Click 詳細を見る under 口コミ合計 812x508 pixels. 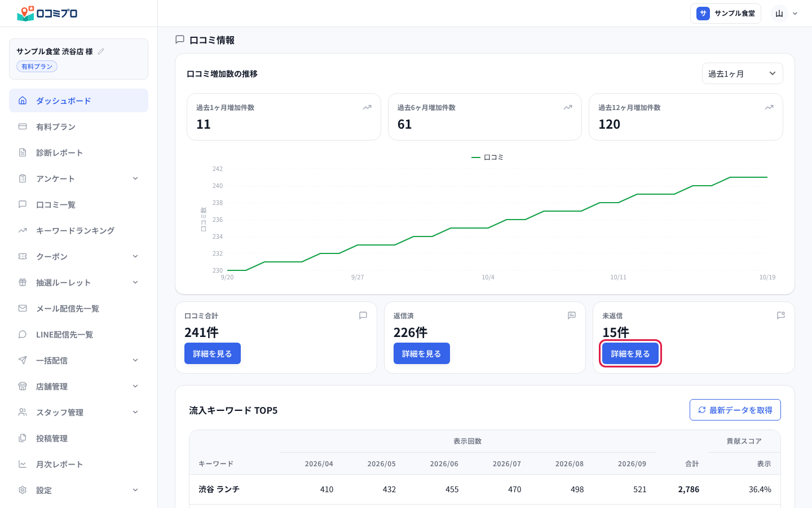click(213, 353)
